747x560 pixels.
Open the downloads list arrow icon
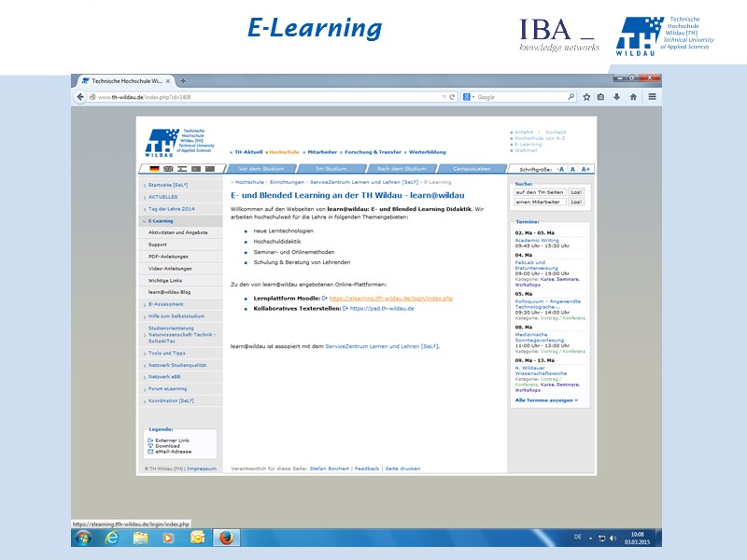(616, 97)
